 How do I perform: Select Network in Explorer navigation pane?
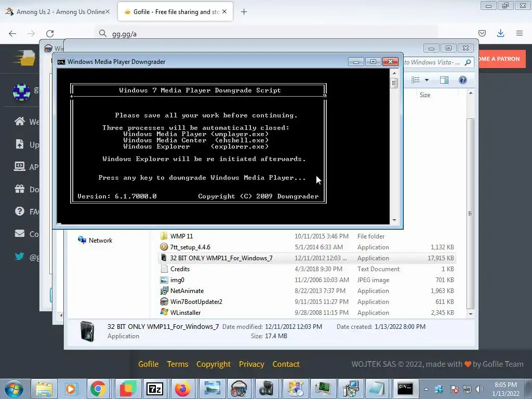coord(95,240)
